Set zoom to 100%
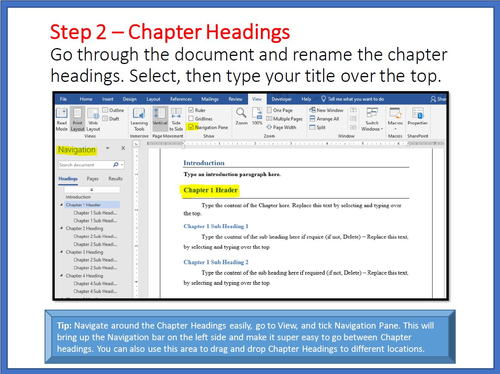This screenshot has height=374, width=500. pos(257,116)
